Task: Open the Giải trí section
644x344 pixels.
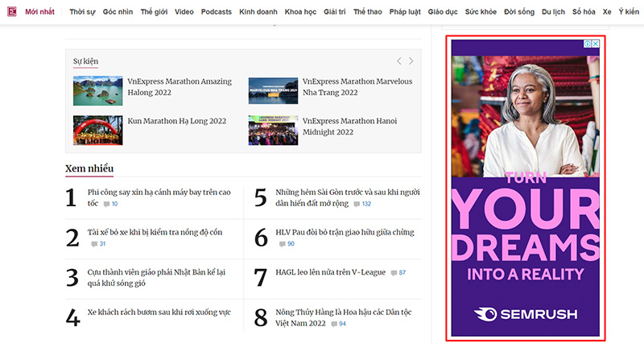Action: point(335,11)
